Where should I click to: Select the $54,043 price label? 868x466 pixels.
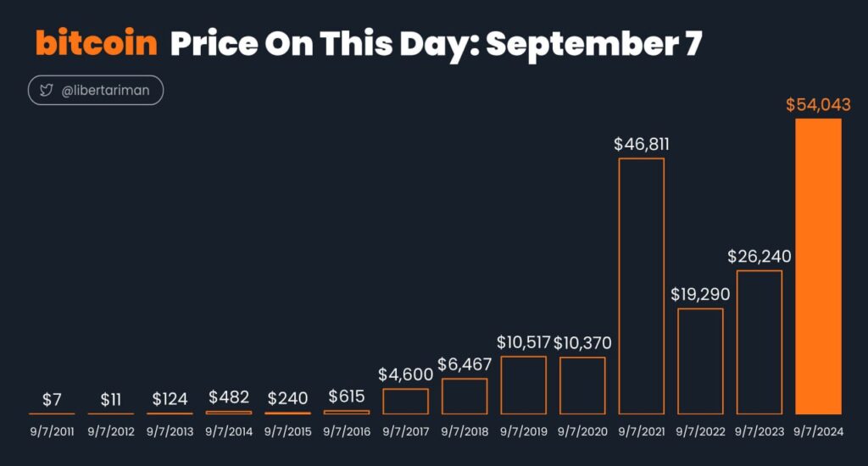[x=818, y=104]
